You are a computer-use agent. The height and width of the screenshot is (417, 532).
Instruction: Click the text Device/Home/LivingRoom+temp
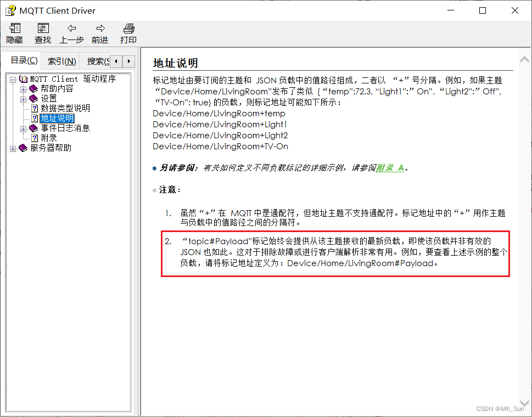click(x=219, y=114)
